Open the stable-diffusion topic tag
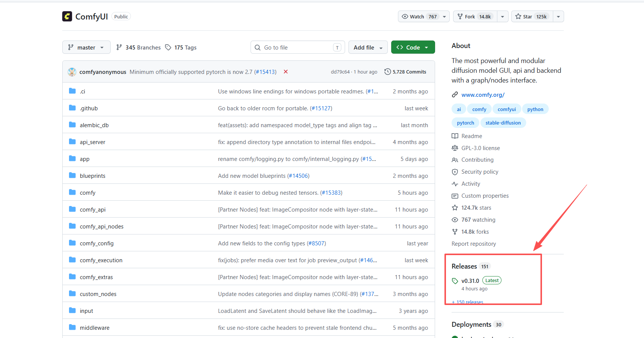 pyautogui.click(x=503, y=123)
